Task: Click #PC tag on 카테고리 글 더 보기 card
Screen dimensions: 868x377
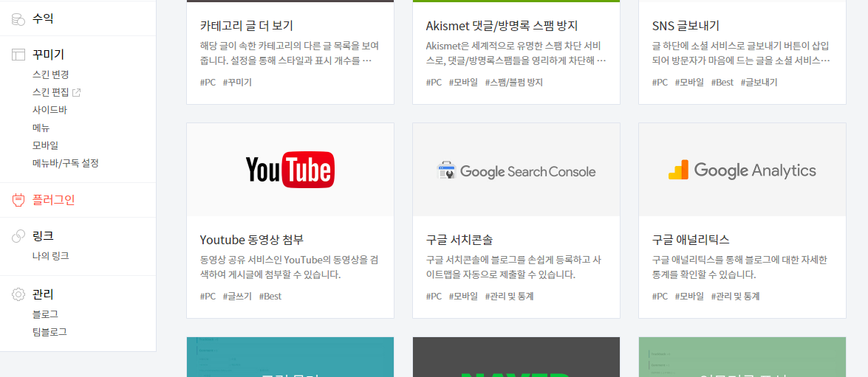Action: tap(208, 83)
